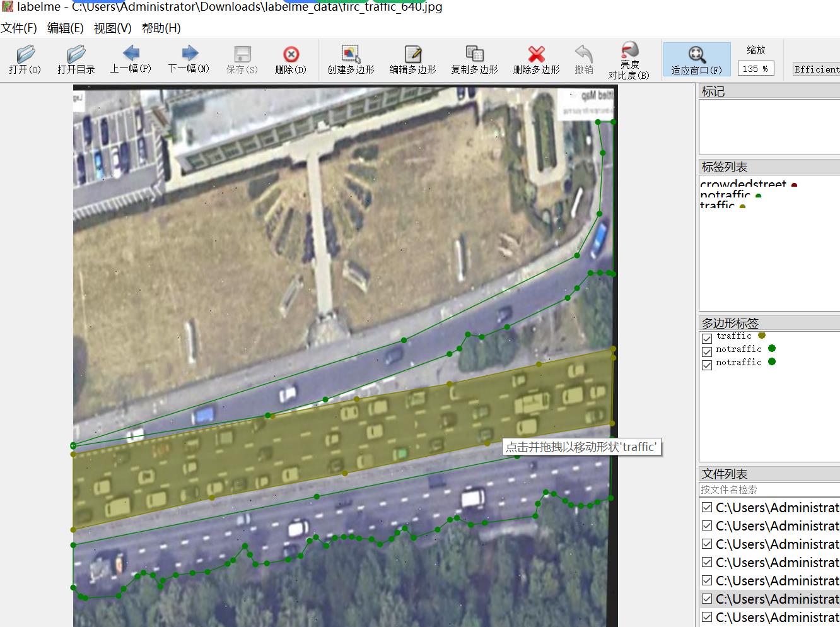
Task: Open the File (文件) menu
Action: click(x=19, y=28)
